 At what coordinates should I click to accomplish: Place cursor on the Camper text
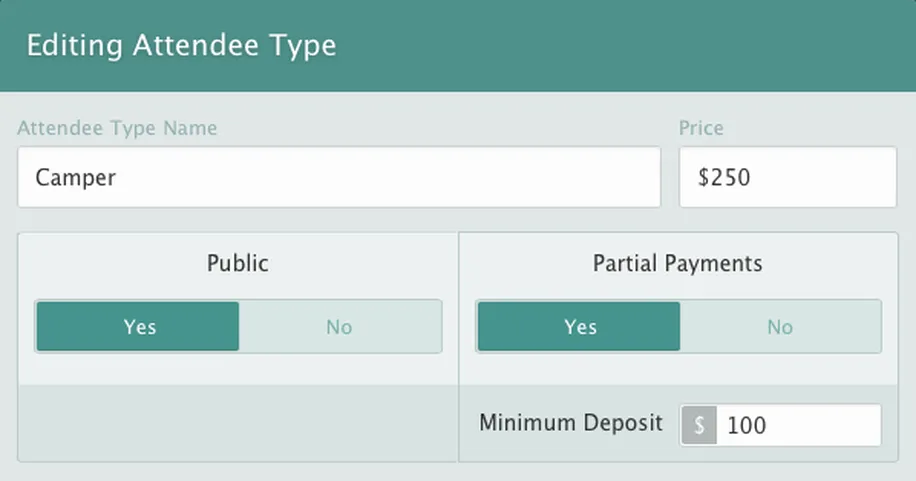pyautogui.click(x=76, y=178)
